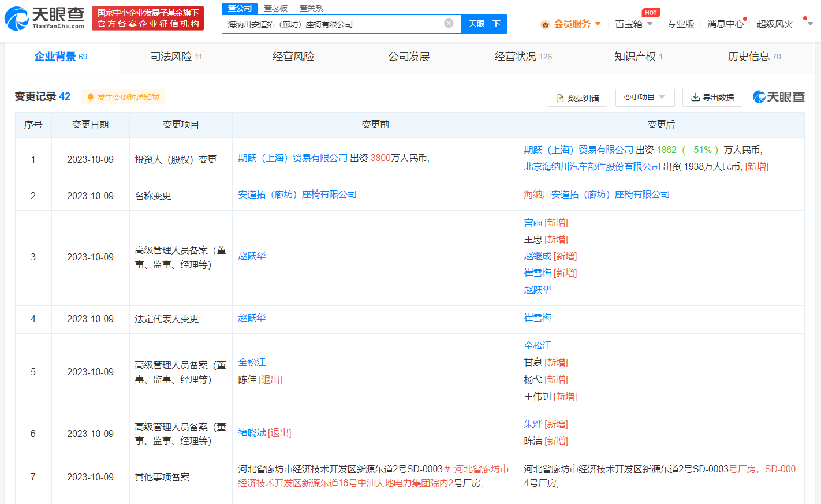Switch to the 查关系 search tab
Image resolution: width=821 pixels, height=504 pixels.
(x=311, y=8)
